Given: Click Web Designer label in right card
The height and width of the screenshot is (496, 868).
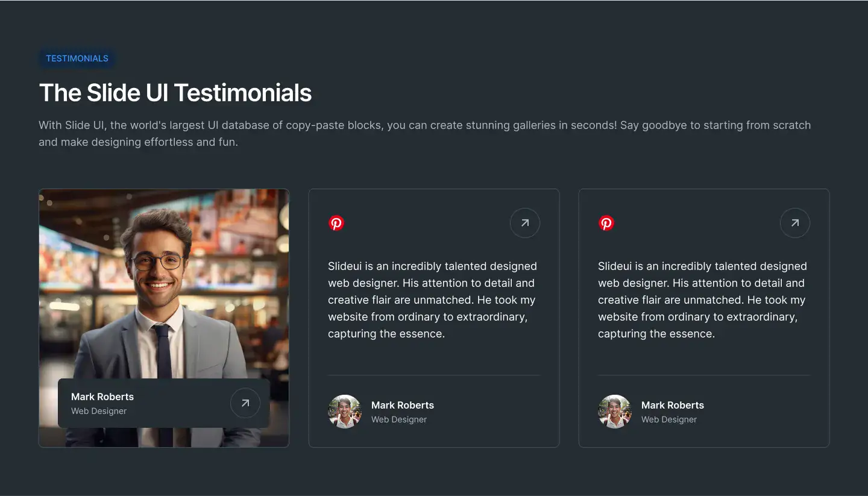Looking at the screenshot, I should [669, 419].
